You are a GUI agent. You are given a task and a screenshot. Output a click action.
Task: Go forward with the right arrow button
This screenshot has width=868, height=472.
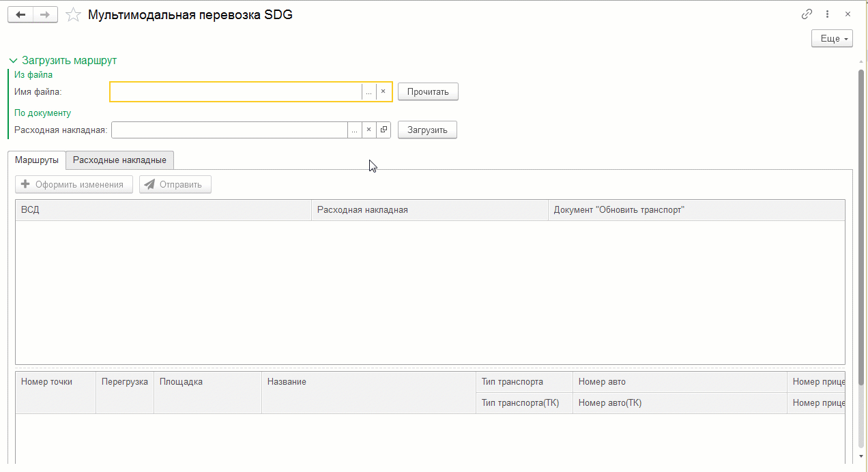[45, 14]
